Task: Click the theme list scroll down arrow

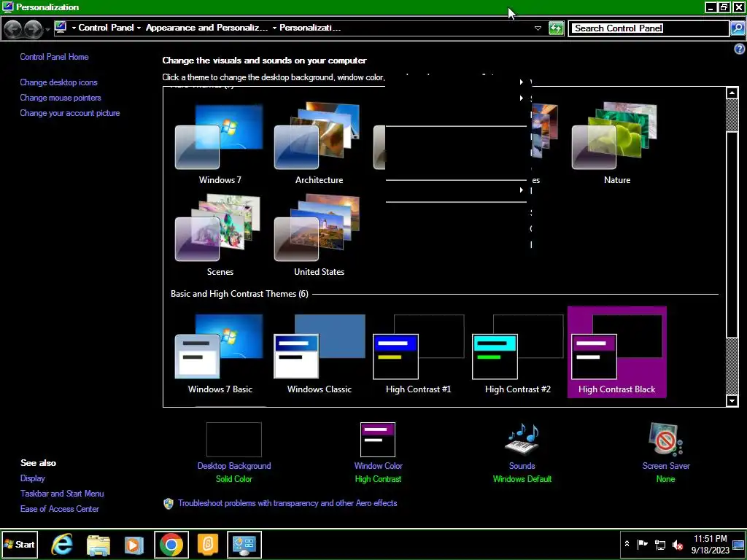Action: pos(732,401)
